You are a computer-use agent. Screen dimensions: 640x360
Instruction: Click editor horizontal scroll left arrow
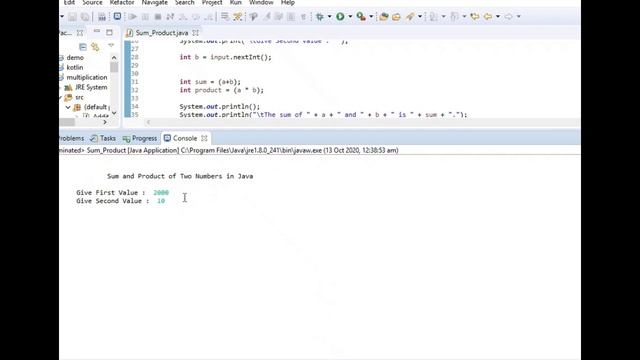point(148,122)
